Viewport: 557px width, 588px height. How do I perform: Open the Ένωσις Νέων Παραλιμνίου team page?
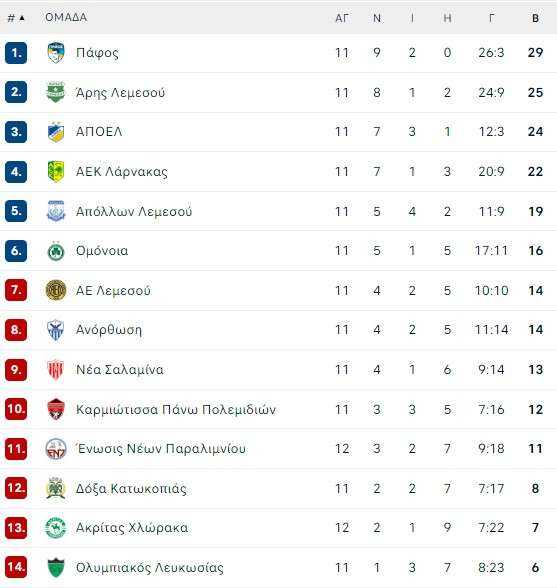click(x=161, y=448)
